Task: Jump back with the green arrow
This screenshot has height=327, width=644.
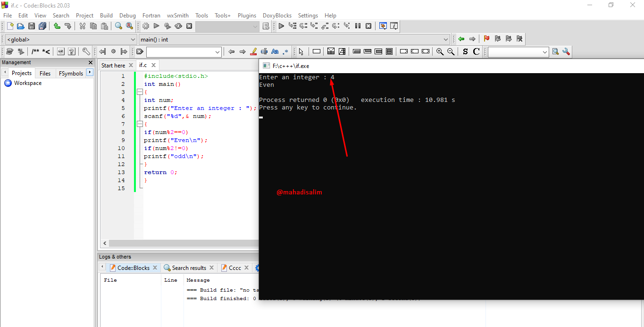Action: coord(461,39)
